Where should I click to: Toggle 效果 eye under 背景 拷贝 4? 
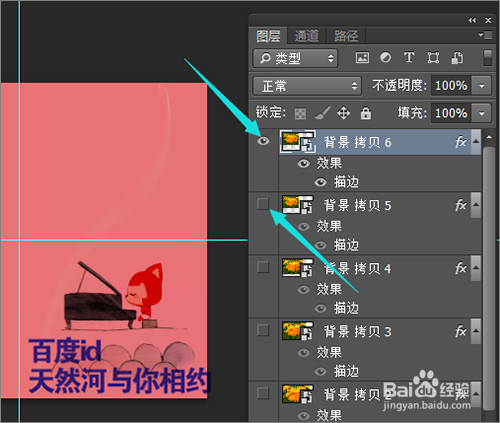[x=304, y=290]
